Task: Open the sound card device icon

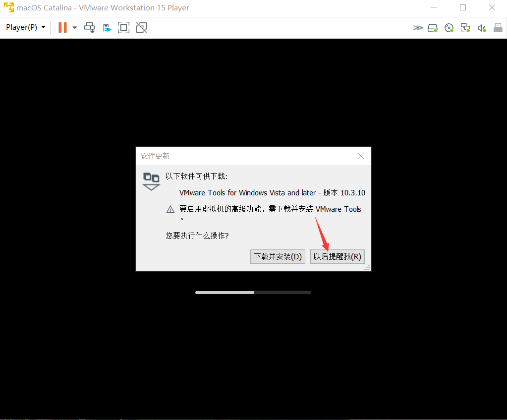Action: coord(482,28)
